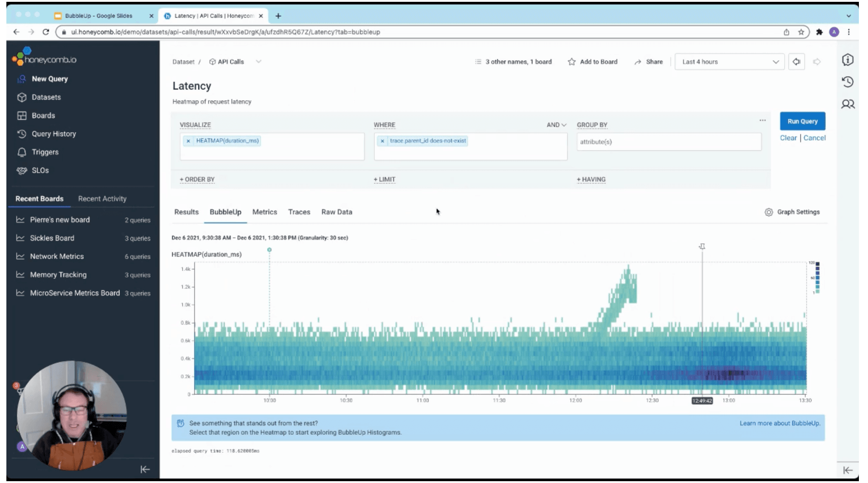
Task: Open Triggers from the sidebar
Action: click(x=45, y=152)
